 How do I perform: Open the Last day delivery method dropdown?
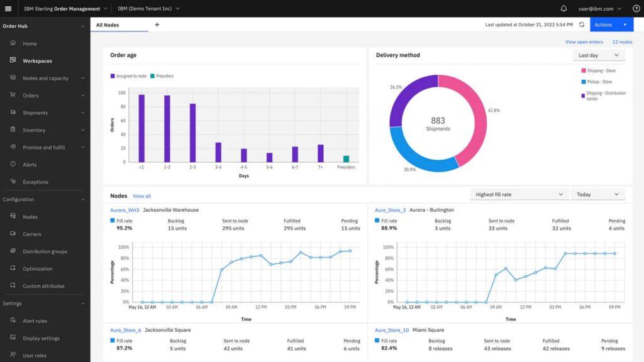click(598, 55)
